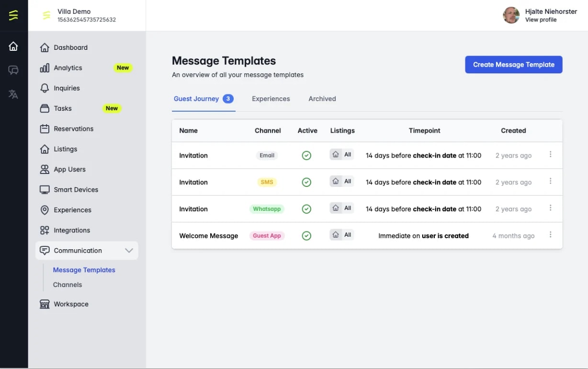This screenshot has height=369, width=588.
Task: Click the Workspace storefront icon
Action: (45, 304)
